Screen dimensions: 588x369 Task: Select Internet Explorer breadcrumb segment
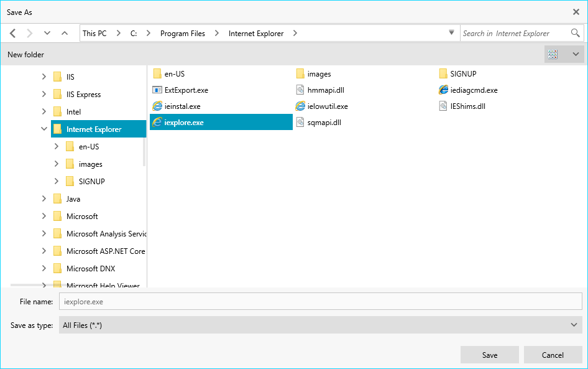tap(256, 34)
